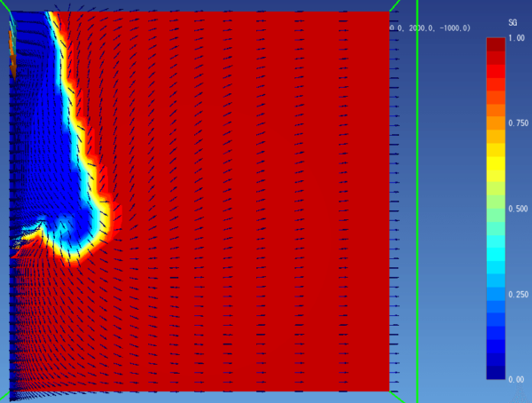Viewport: 532px width, 403px height.
Task: Pick the darkest navy bottom legend swatch
Action: click(496, 373)
